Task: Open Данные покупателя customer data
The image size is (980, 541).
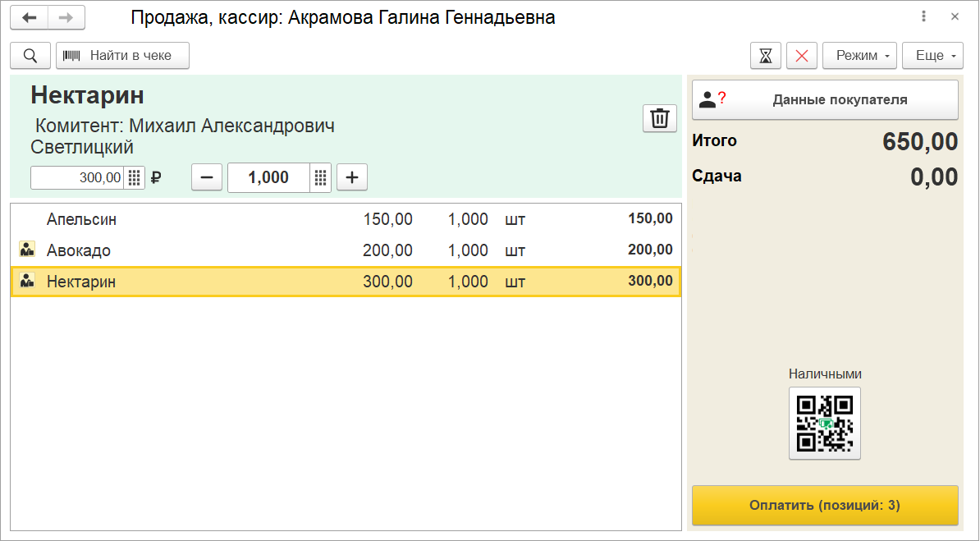Action: [x=825, y=99]
